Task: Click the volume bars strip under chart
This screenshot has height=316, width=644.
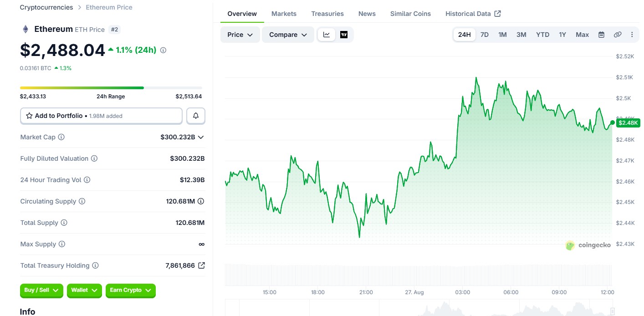Action: (419, 275)
